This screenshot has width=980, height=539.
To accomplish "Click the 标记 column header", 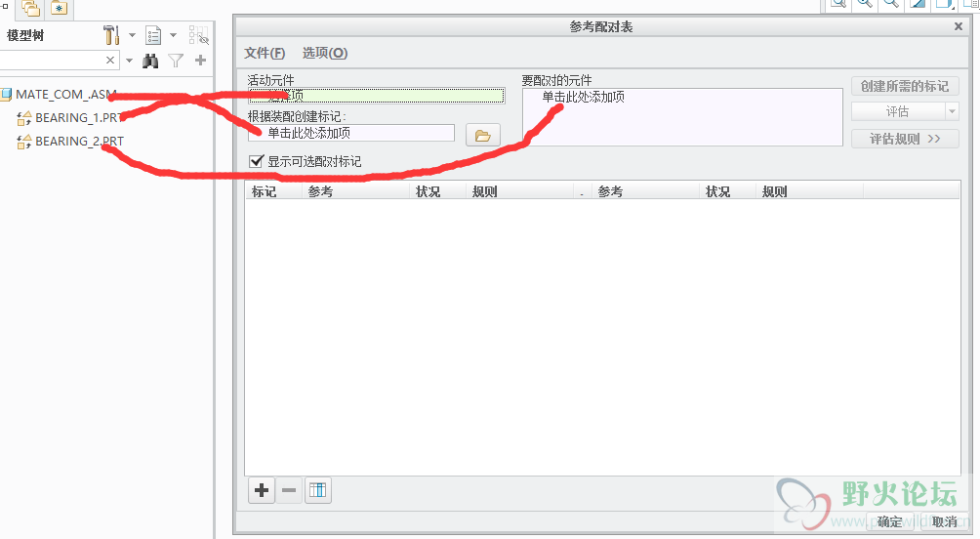I will [x=273, y=191].
